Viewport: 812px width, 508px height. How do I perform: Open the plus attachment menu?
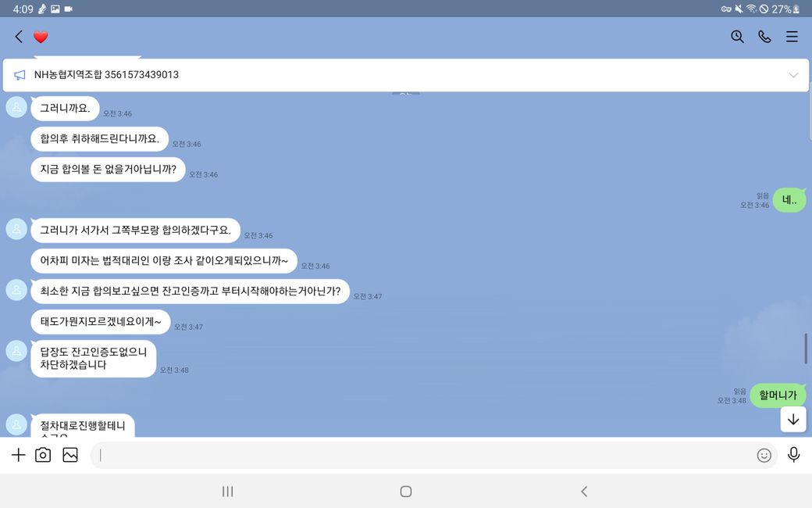[x=18, y=455]
